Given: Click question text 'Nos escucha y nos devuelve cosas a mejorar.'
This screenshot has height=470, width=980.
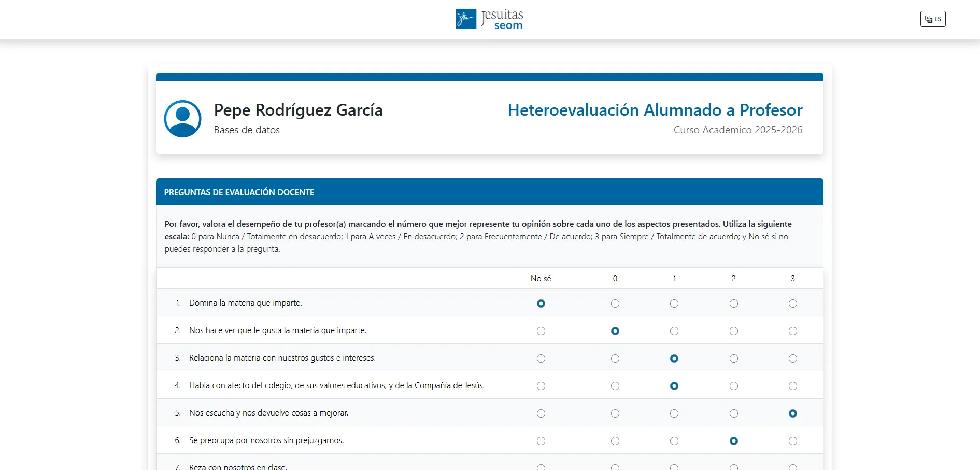Looking at the screenshot, I should (x=269, y=413).
